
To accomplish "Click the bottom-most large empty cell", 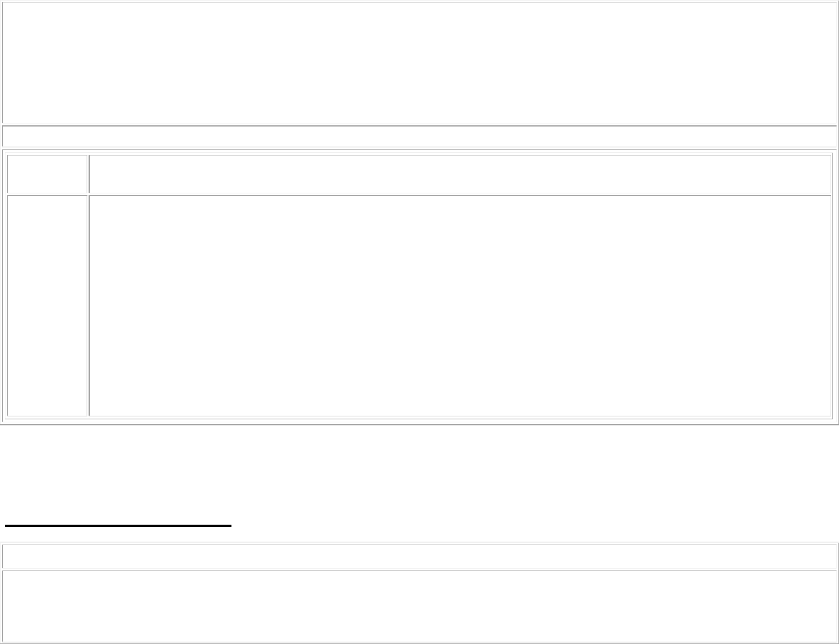I will pos(419,606).
